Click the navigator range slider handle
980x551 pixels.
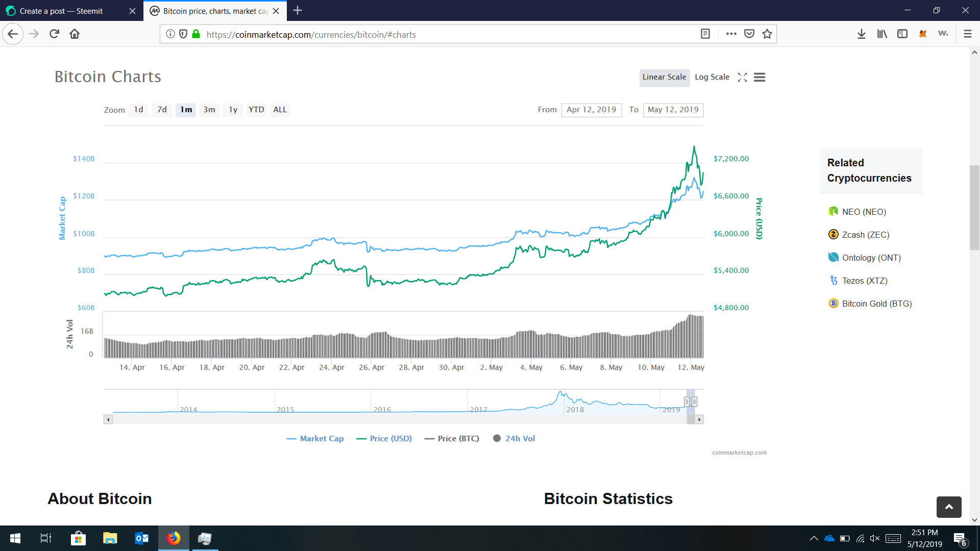tap(687, 402)
